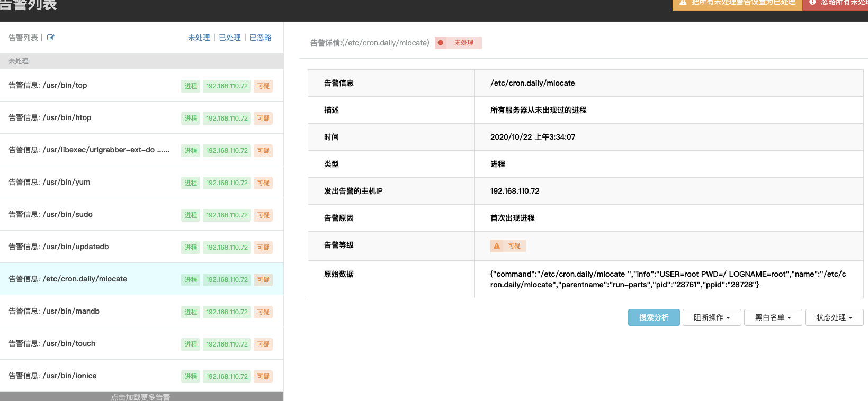
Task: Open the 阻断操作 dropdown
Action: point(712,317)
